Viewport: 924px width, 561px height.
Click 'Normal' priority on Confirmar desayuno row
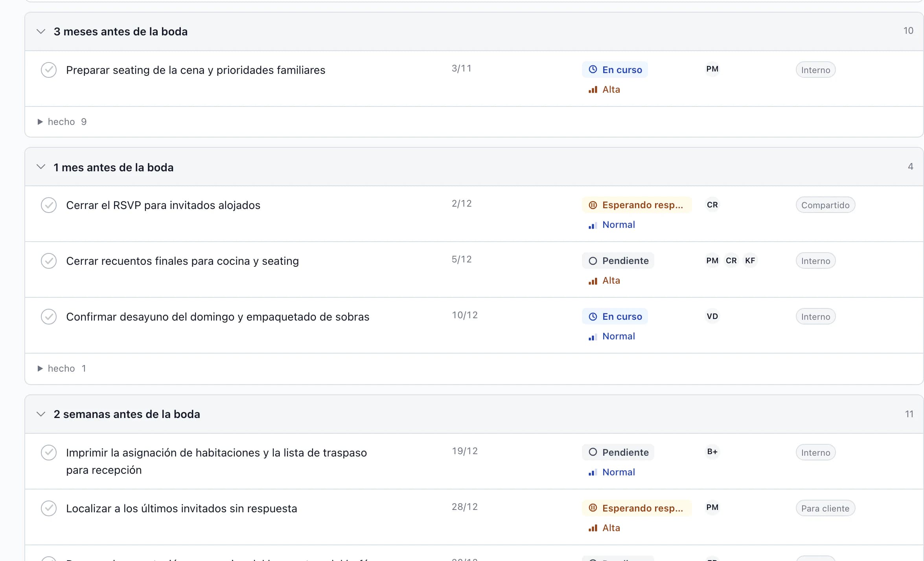click(612, 336)
